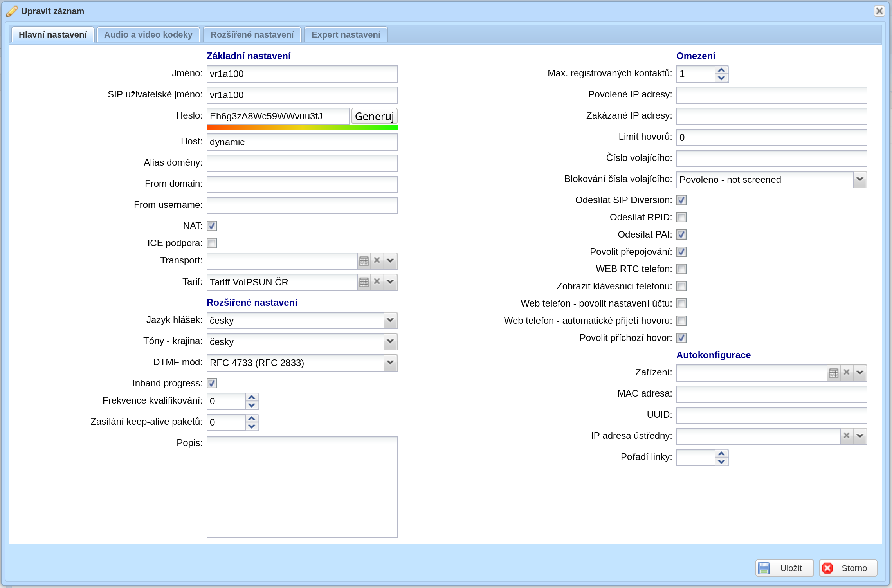Clear the Tarif field with X icon
892x588 pixels.
(x=377, y=282)
